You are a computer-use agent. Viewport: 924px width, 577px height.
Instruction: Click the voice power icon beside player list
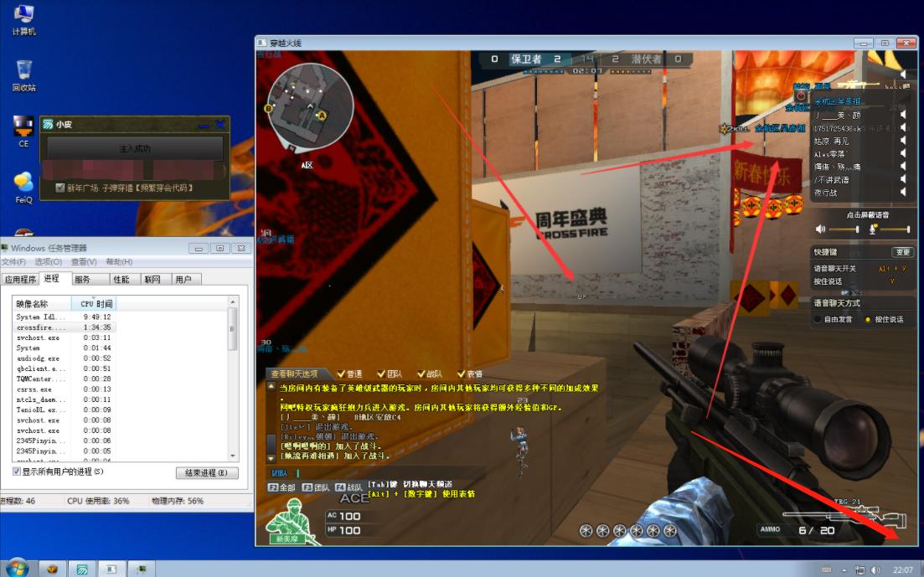(x=801, y=96)
